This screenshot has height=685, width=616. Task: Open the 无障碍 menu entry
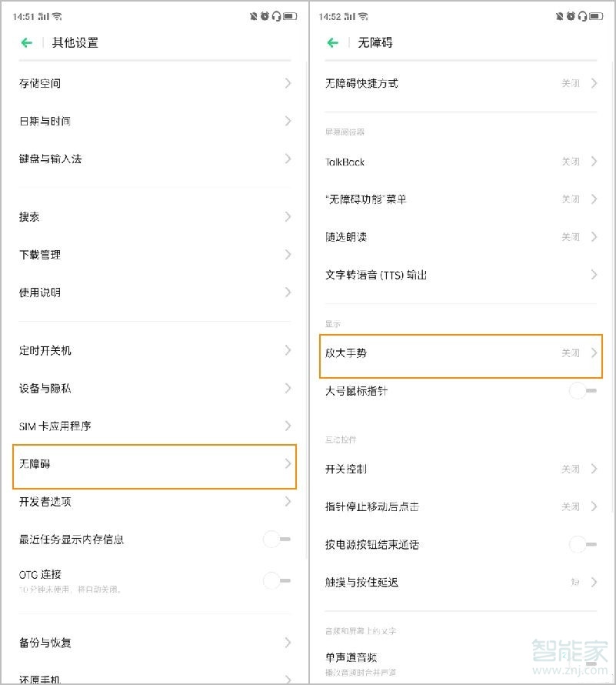tap(154, 464)
